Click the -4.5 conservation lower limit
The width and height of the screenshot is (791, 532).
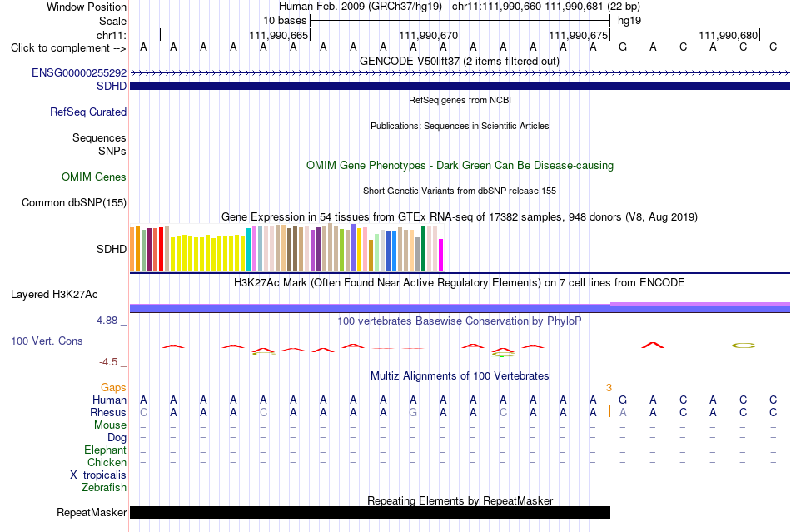(x=108, y=362)
